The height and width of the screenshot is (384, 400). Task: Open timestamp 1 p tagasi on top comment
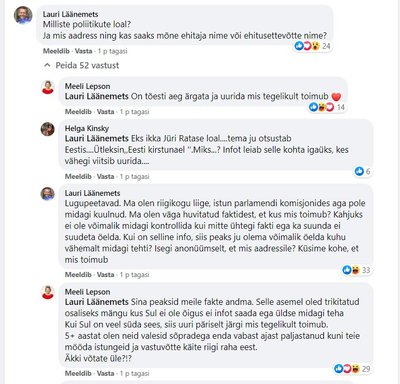[112, 51]
